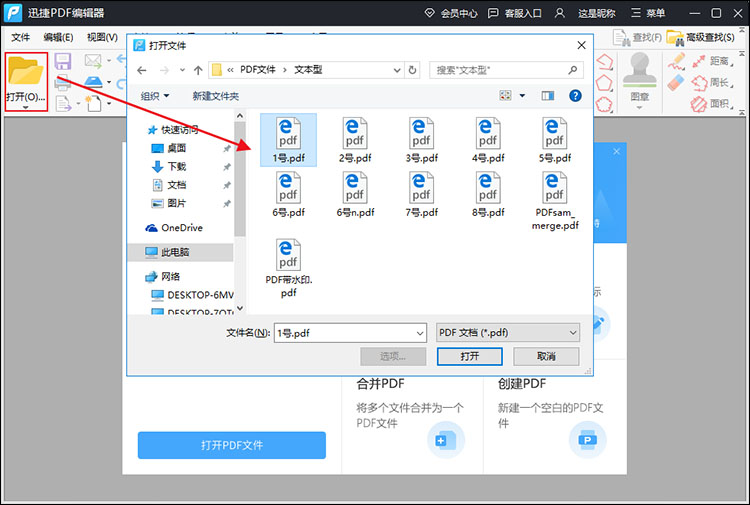Close the Open File dialog
This screenshot has height=505, width=750.
coord(582,45)
